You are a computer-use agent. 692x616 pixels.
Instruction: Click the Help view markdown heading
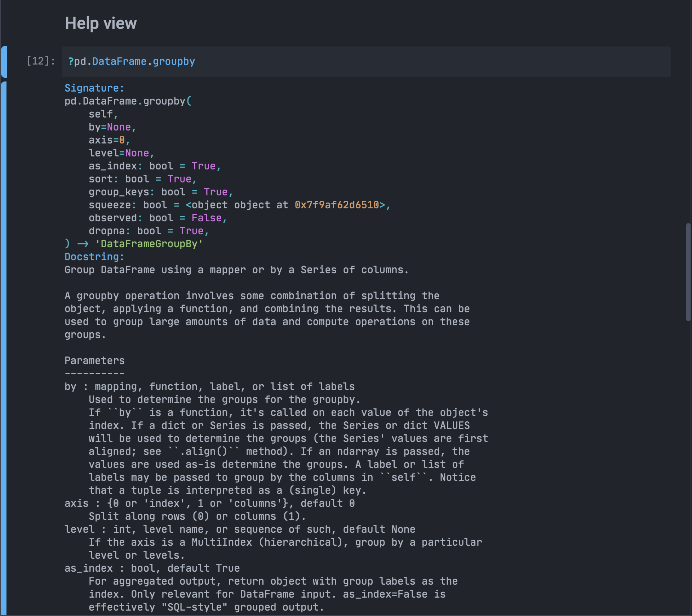(x=101, y=23)
